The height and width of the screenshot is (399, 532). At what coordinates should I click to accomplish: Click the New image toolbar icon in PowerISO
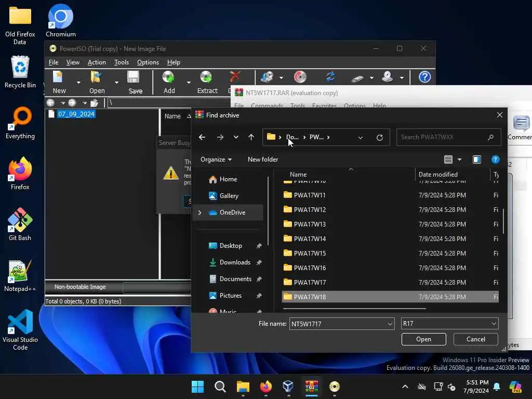58,77
